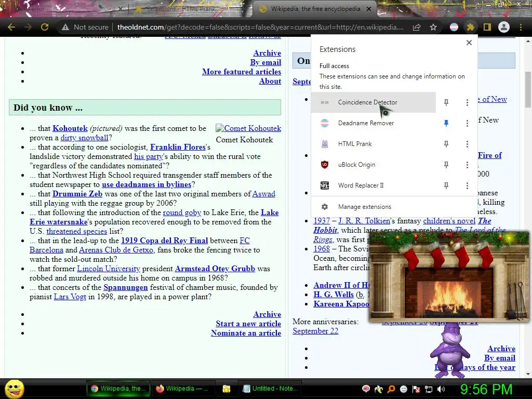The height and width of the screenshot is (399, 532).
Task: Pin Coincidence Detector to toolbar
Action: (x=446, y=102)
